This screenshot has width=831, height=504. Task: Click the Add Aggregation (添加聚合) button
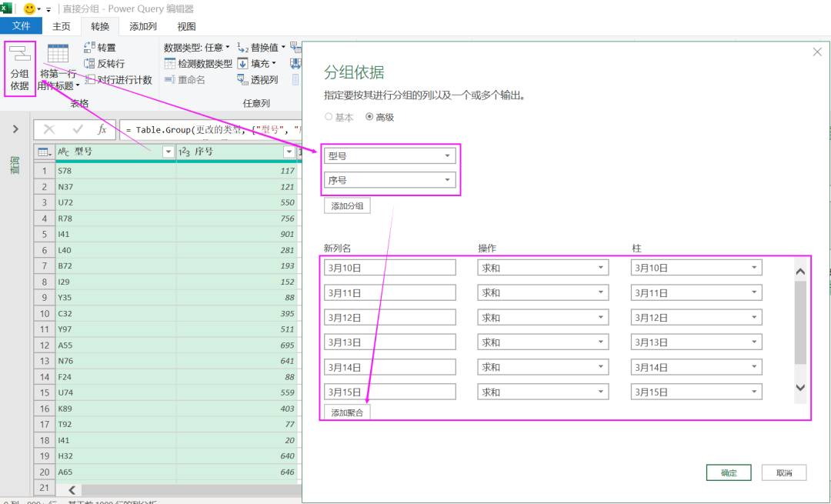coord(347,412)
